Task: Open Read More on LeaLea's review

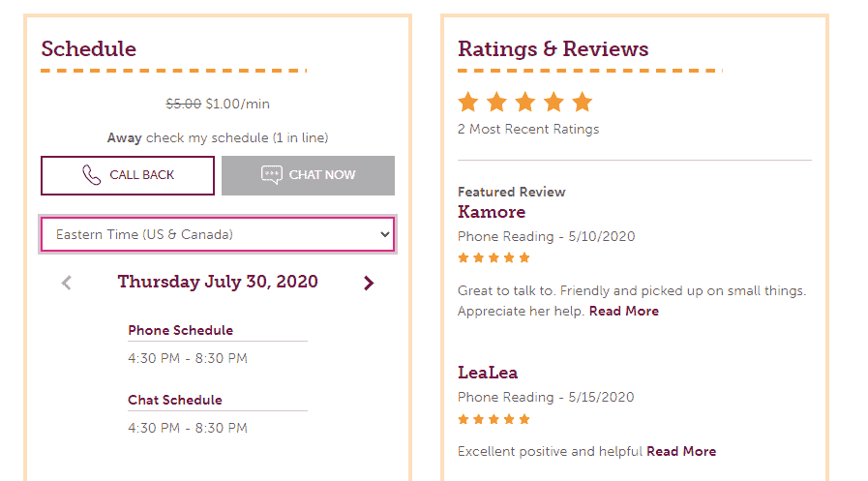Action: coord(681,451)
